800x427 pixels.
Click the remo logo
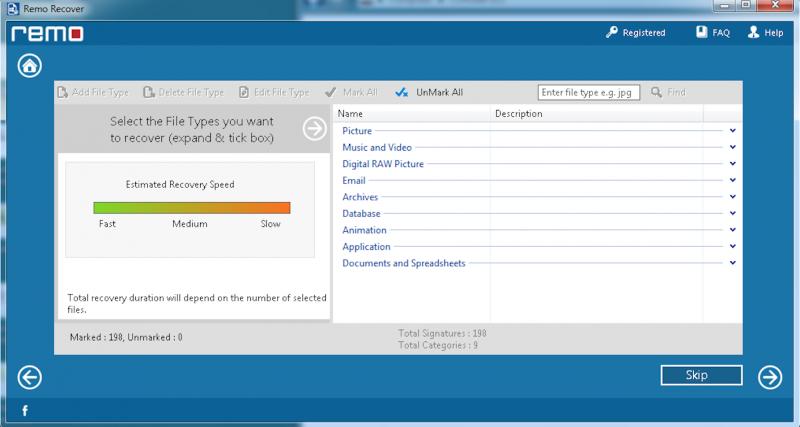point(47,34)
